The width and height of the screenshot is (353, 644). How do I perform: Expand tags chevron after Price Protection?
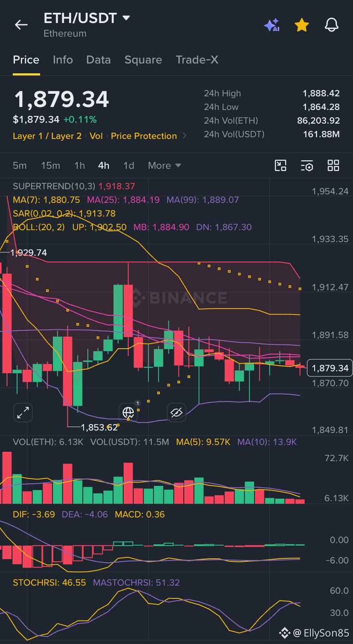point(185,136)
